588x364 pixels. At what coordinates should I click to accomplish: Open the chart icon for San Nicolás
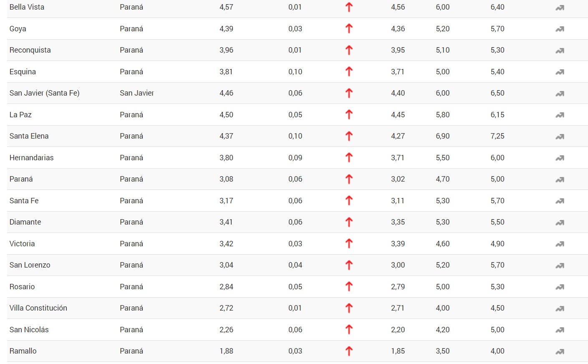pyautogui.click(x=560, y=330)
